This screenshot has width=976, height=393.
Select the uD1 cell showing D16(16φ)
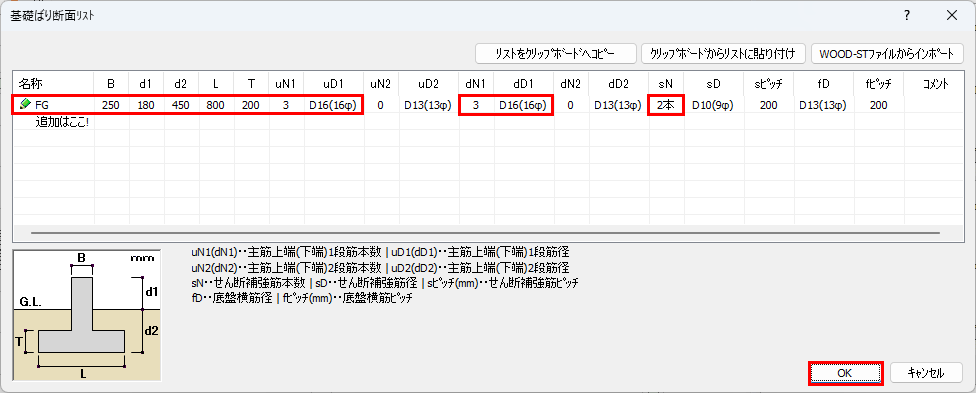point(334,105)
